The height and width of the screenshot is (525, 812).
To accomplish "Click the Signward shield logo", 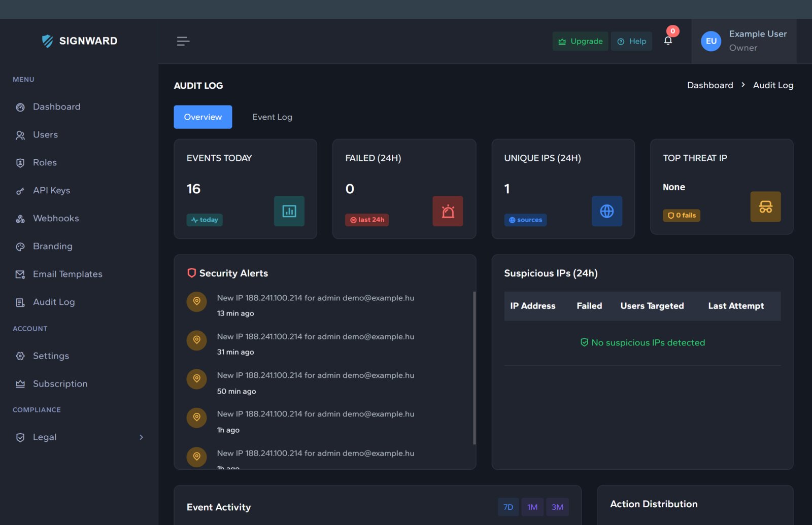I will (47, 41).
